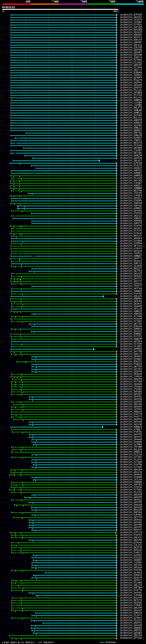Select the label UniRef100_Q765P5
This screenshot has height=644, width=146.
pyautogui.click(x=131, y=201)
